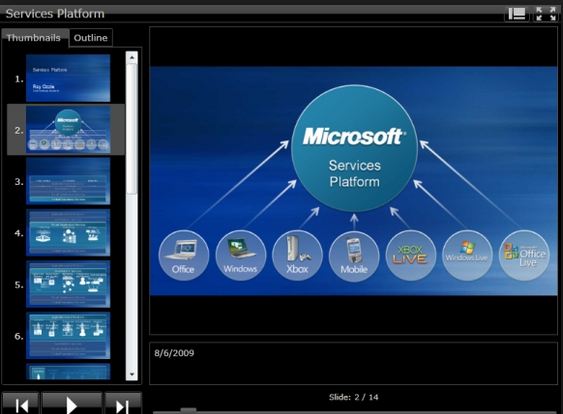
Task: Click the number 4. label in thumbnails
Action: point(19,233)
